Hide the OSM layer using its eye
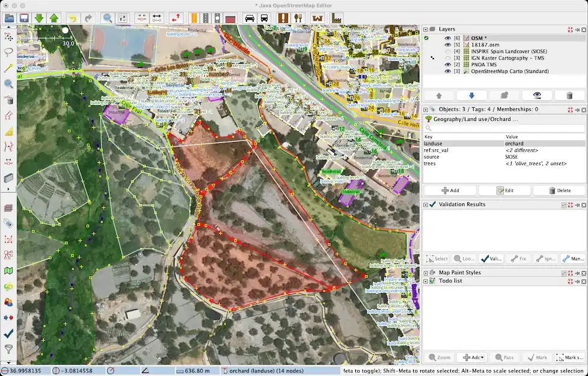Image resolution: width=588 pixels, height=376 pixels. [447, 38]
